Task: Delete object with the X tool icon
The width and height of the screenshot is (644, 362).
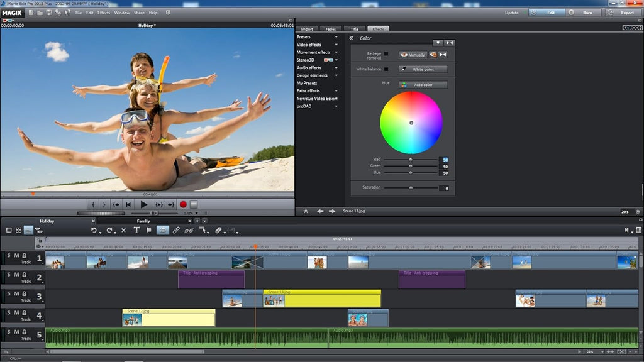Action: pyautogui.click(x=123, y=230)
